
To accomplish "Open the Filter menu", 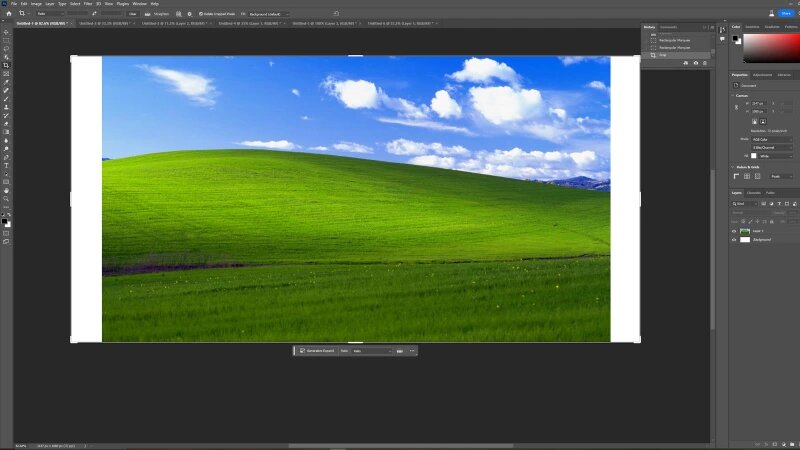I will tap(88, 4).
